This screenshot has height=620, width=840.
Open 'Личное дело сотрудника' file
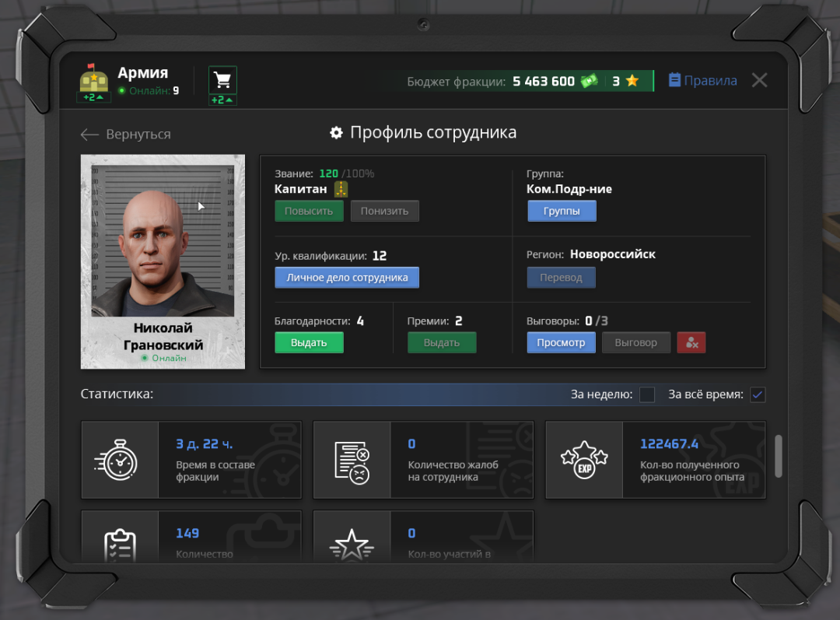click(x=347, y=278)
